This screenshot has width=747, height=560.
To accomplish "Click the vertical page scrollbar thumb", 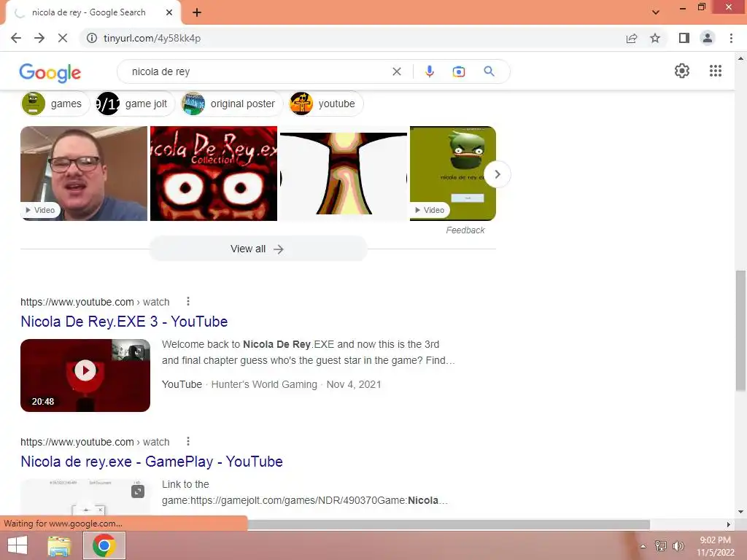I will point(740,331).
